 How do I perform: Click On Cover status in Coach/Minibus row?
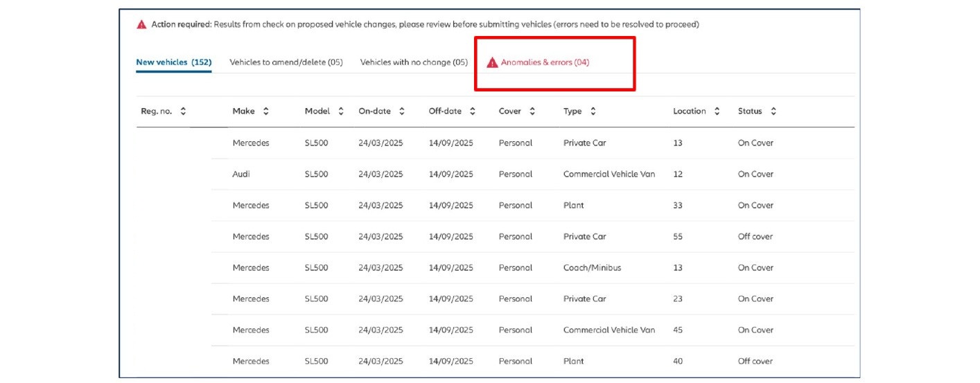755,268
